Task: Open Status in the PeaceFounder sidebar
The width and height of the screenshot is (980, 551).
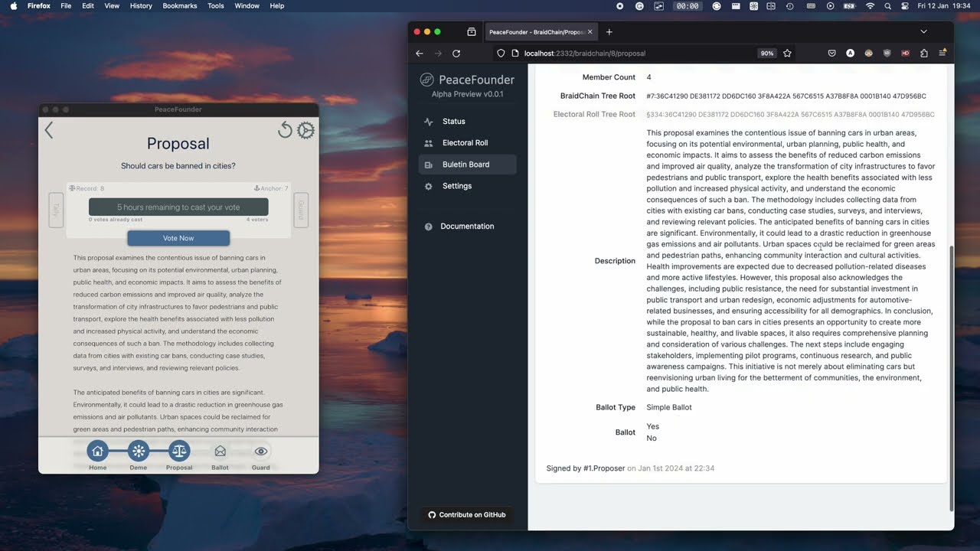Action: coord(468,122)
